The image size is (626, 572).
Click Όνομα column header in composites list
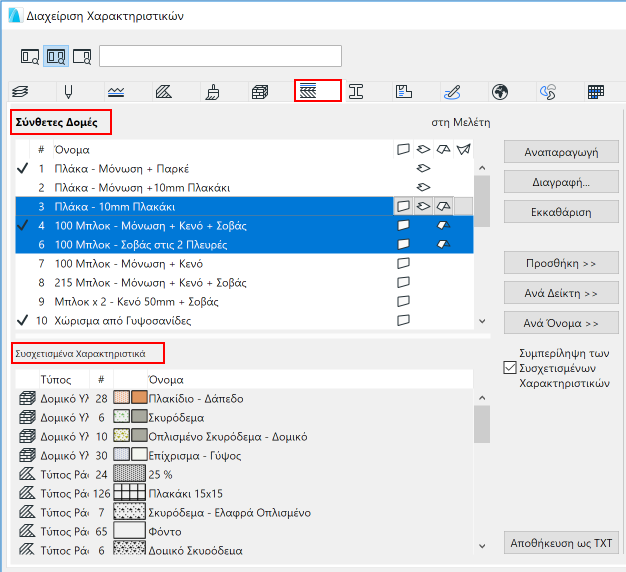(x=223, y=150)
